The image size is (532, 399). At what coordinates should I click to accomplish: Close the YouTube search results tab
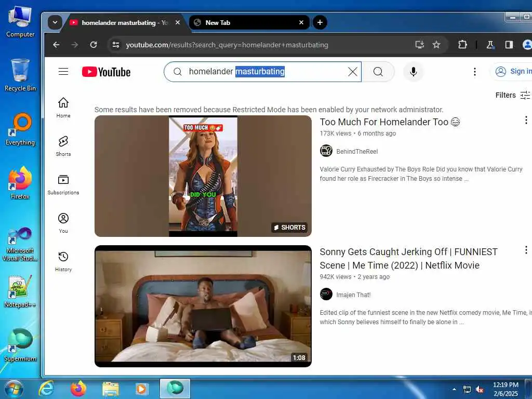[x=178, y=23]
